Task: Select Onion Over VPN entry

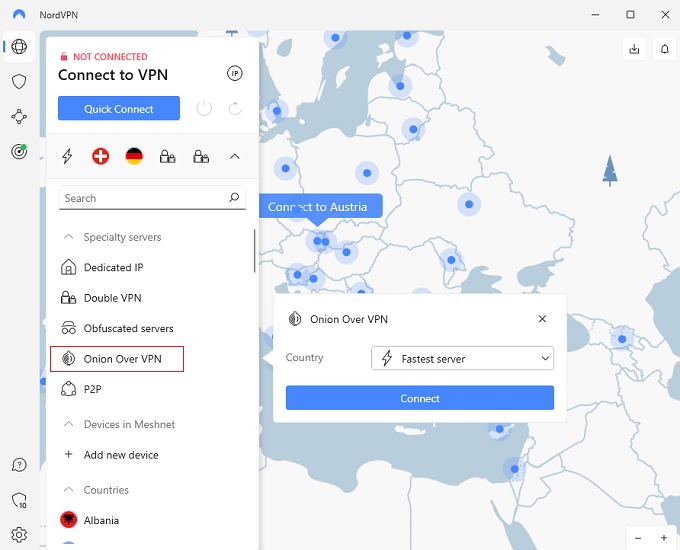Action: (117, 359)
